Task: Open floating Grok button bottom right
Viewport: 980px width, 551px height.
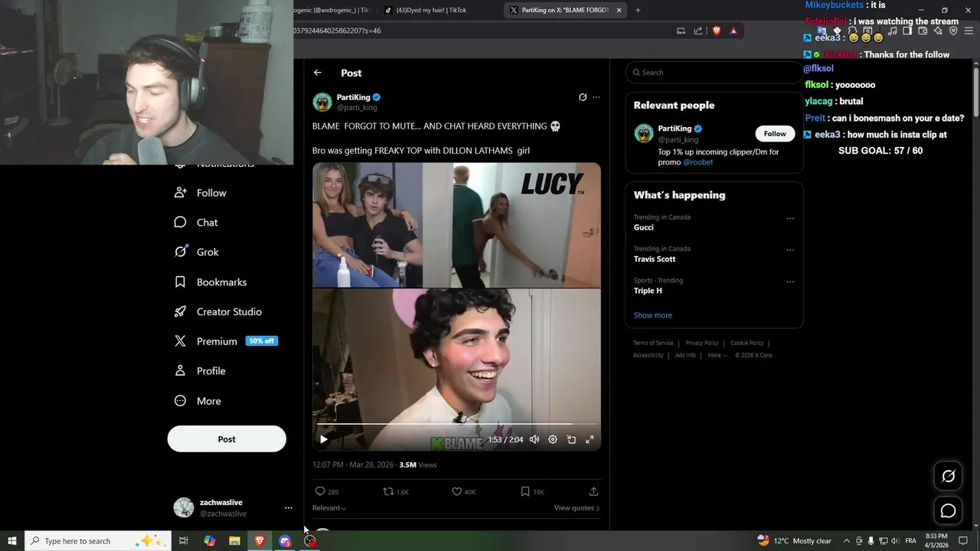Action: (x=948, y=476)
